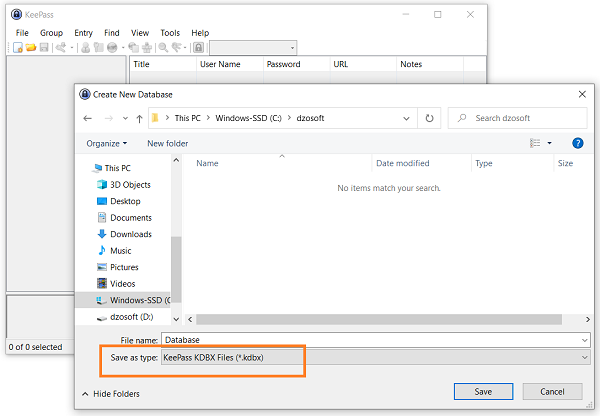Click the Perform Auto-Type icon
Viewport: 600px width, 416px height.
(147, 47)
